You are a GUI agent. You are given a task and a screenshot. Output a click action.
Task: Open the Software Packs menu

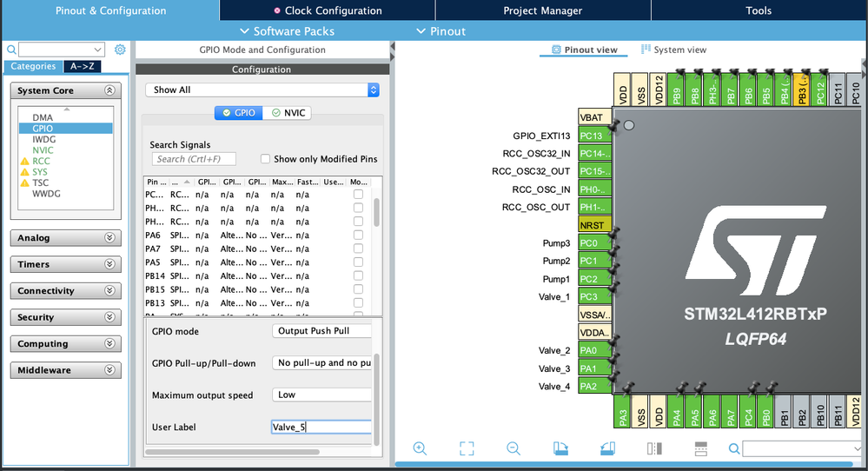coord(287,31)
